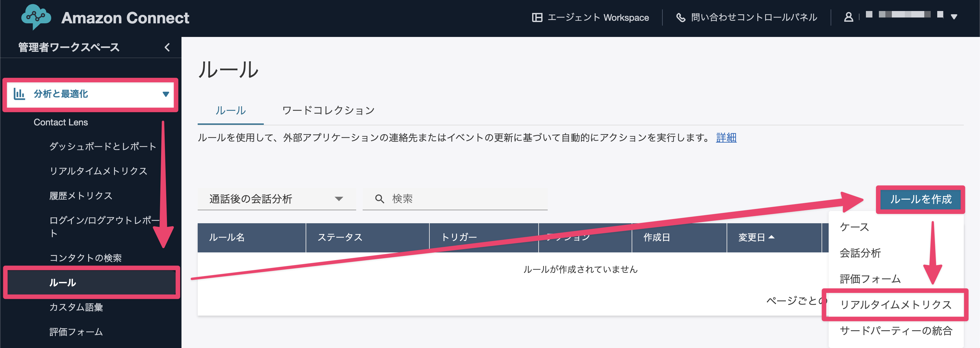Screen dimensions: 980x348
Task: Click the search magnifier icon
Action: click(379, 199)
